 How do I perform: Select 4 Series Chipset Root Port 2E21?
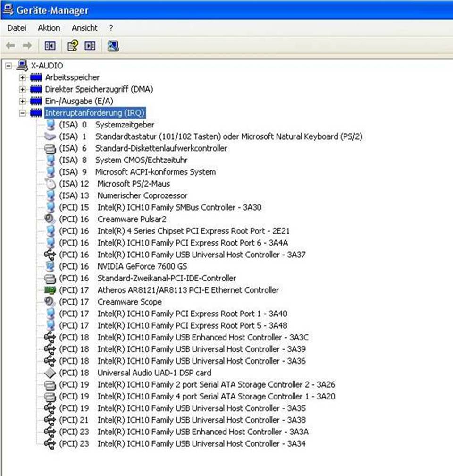click(x=174, y=231)
